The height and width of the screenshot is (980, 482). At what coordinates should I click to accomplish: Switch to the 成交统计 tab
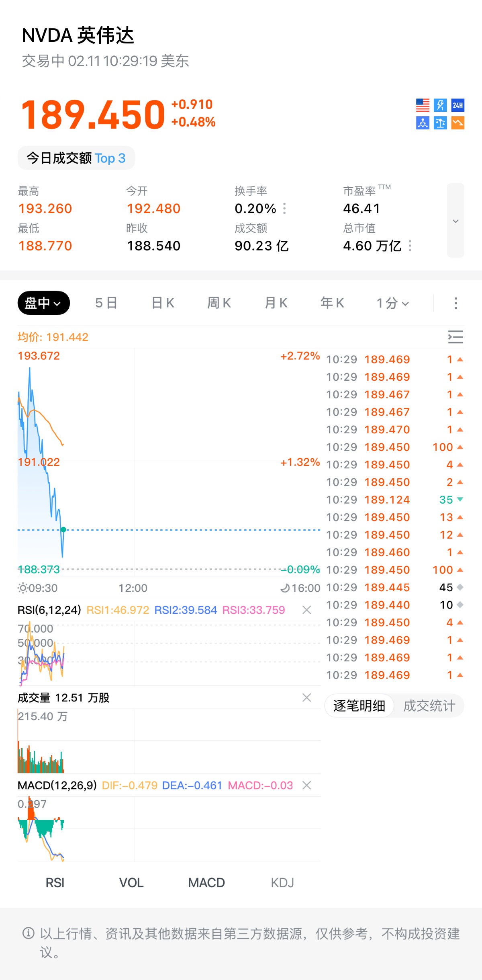(x=429, y=705)
